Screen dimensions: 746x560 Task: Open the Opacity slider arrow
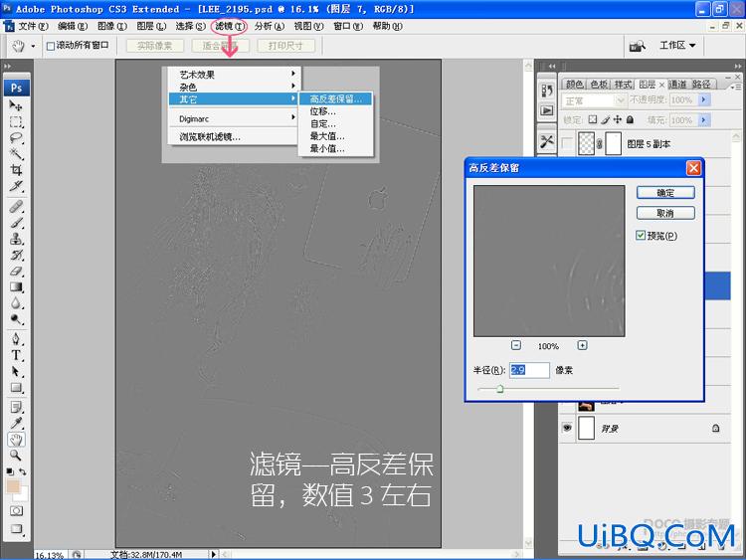[x=703, y=99]
